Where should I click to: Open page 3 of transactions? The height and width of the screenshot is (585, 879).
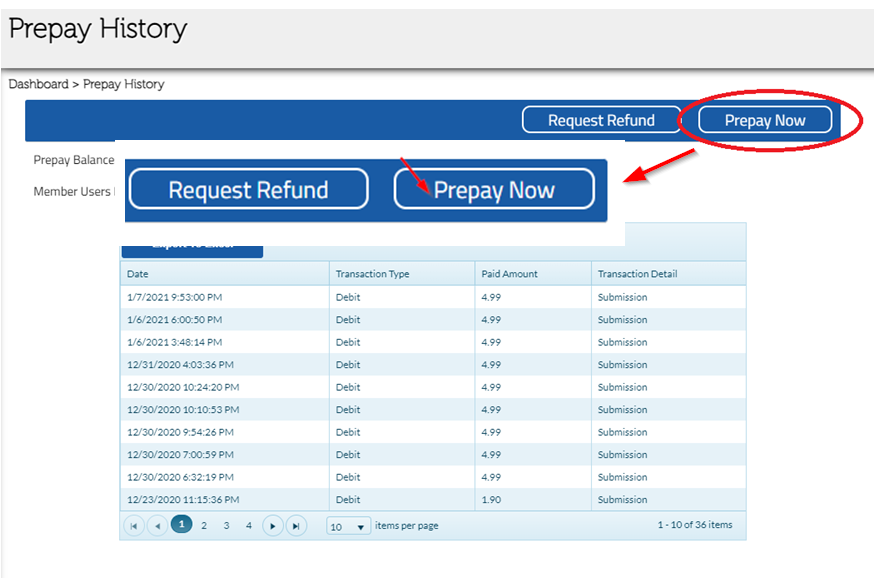227,525
